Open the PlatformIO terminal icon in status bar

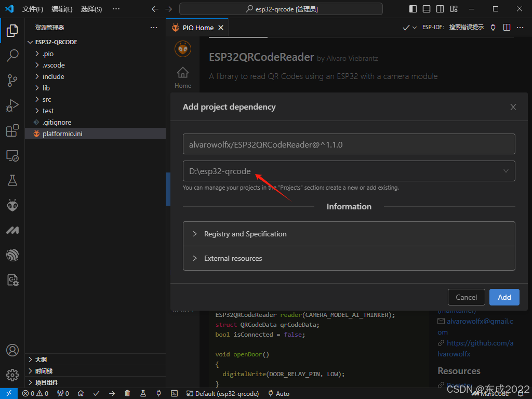(174, 393)
